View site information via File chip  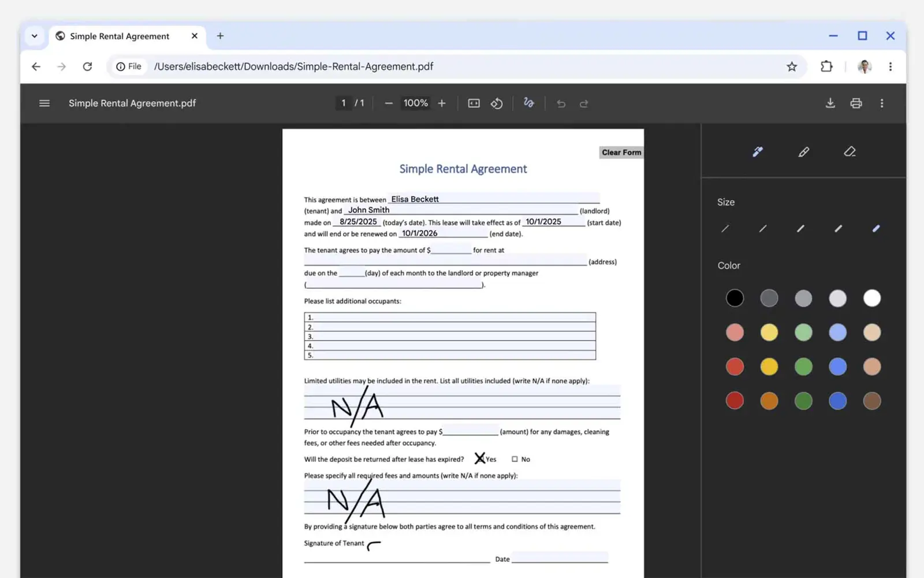pyautogui.click(x=129, y=66)
